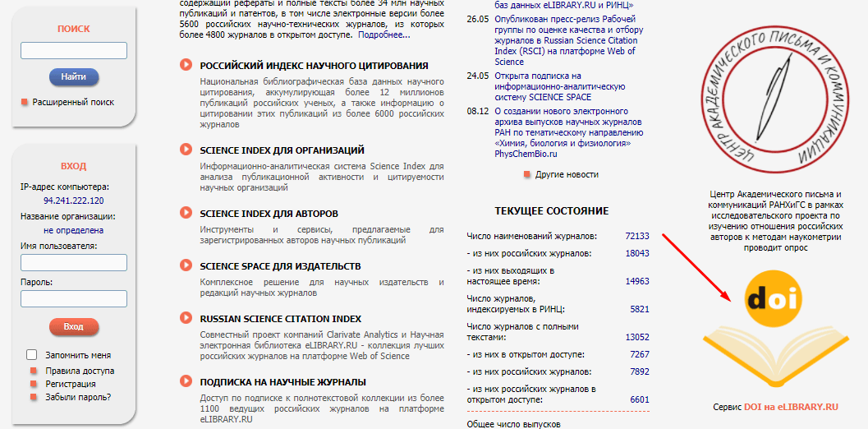Click the full-text journals count 13052
The height and width of the screenshot is (429, 868).
point(637,337)
